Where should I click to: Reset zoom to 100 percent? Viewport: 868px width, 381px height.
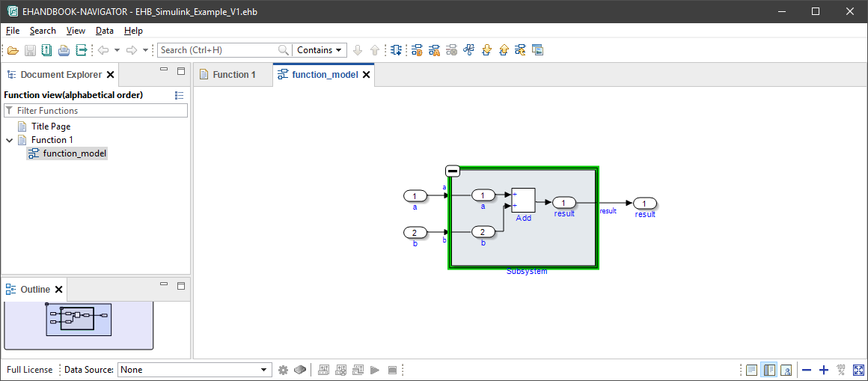[x=841, y=370]
